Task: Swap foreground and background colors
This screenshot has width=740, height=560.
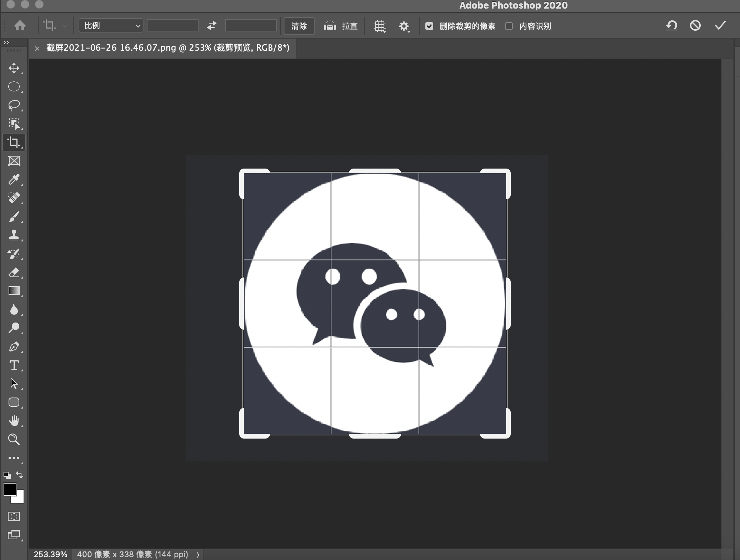Action: click(20, 475)
